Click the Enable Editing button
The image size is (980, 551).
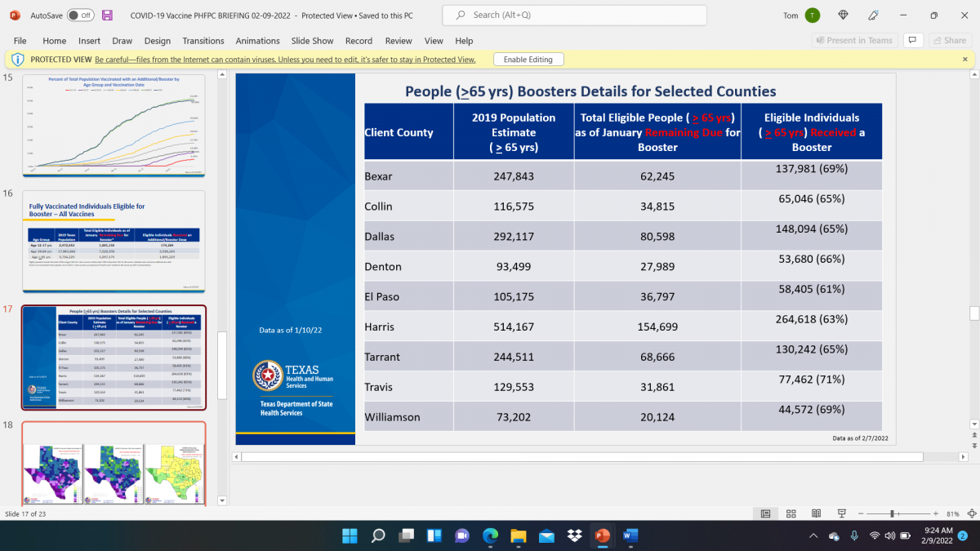pyautogui.click(x=528, y=59)
